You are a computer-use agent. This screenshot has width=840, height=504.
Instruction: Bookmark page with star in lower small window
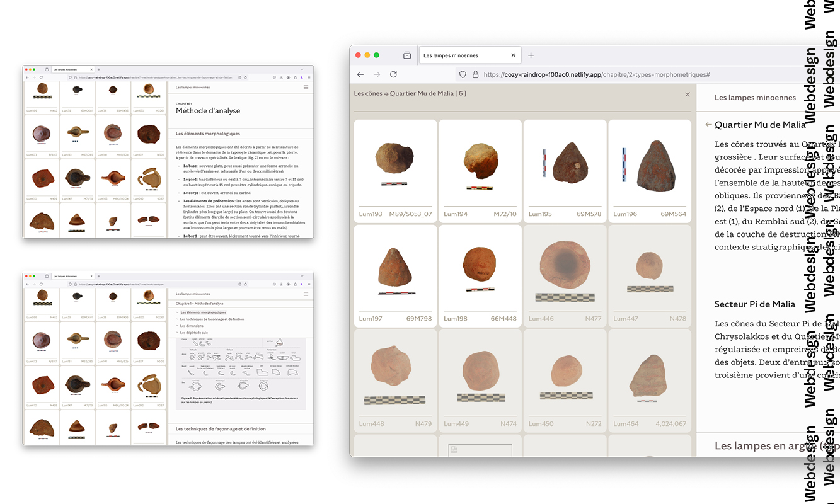click(245, 284)
